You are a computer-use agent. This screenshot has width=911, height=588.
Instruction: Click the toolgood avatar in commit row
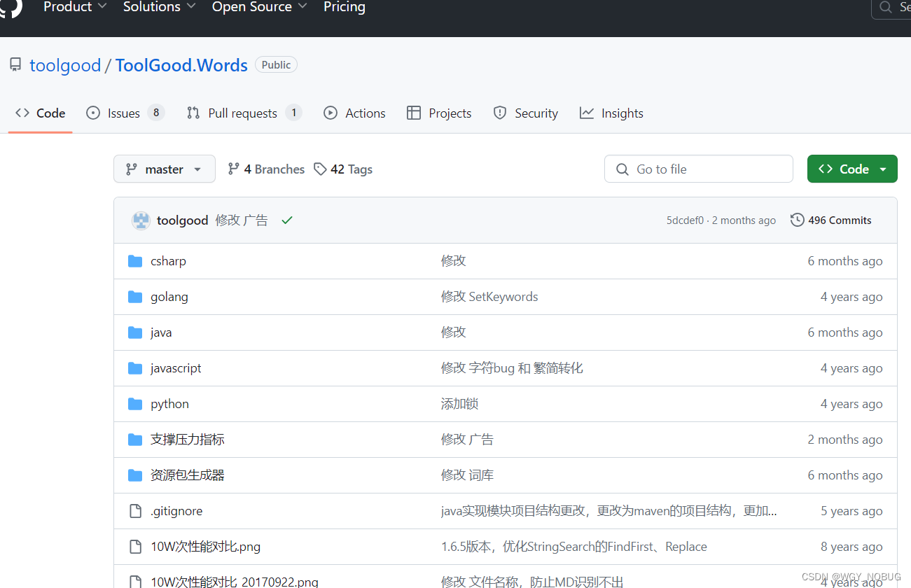141,220
